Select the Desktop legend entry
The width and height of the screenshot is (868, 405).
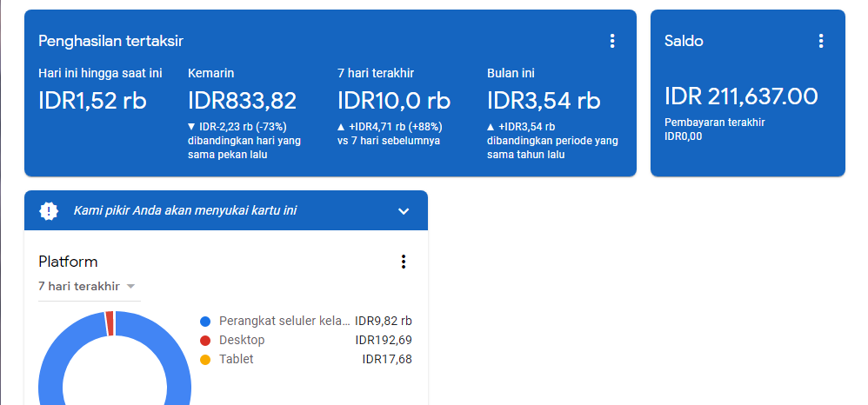242,340
